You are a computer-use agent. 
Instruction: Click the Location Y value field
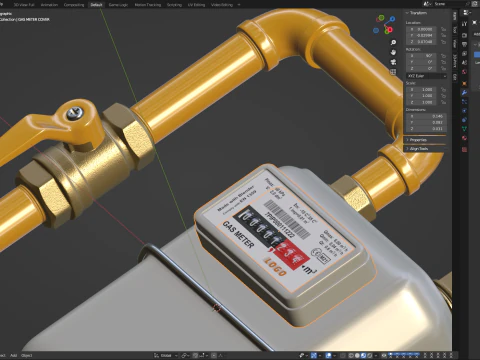[x=421, y=35]
